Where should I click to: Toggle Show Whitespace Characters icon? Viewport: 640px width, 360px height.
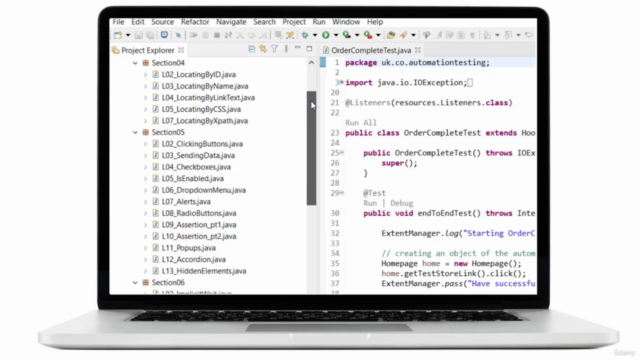tap(472, 35)
